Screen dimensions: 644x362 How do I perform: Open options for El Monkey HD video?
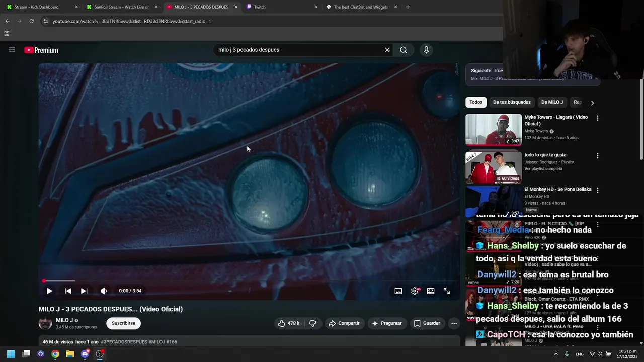point(598,190)
